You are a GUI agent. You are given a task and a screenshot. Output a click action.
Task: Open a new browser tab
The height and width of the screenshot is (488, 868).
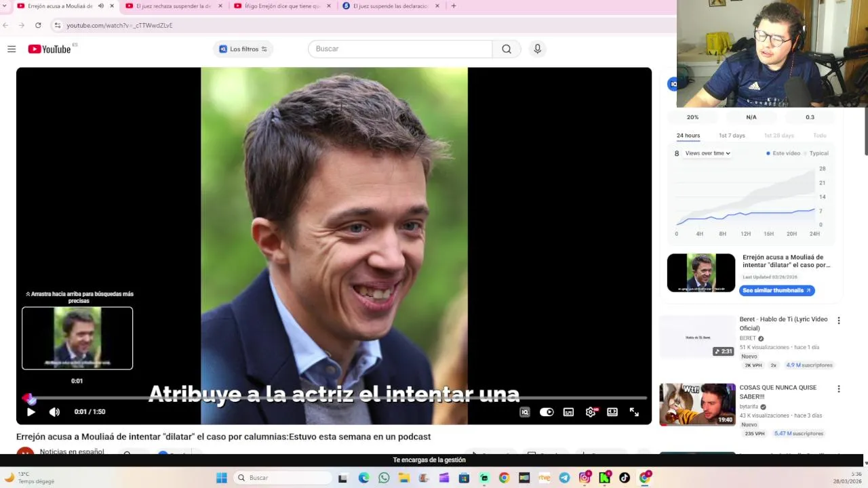point(453,6)
